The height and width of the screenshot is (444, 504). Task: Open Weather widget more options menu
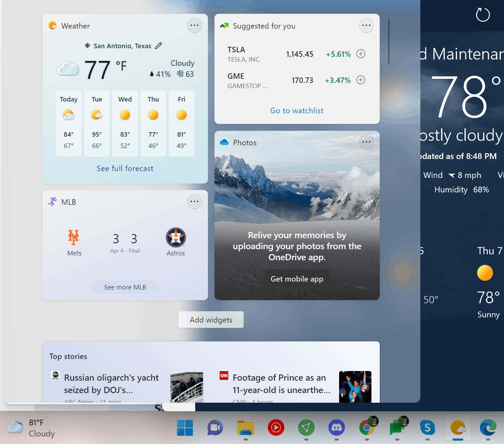(x=195, y=25)
